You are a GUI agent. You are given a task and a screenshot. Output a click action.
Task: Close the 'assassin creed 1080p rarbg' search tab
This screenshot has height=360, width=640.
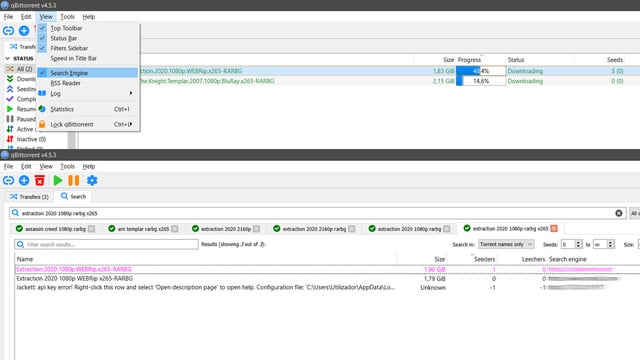click(91, 229)
